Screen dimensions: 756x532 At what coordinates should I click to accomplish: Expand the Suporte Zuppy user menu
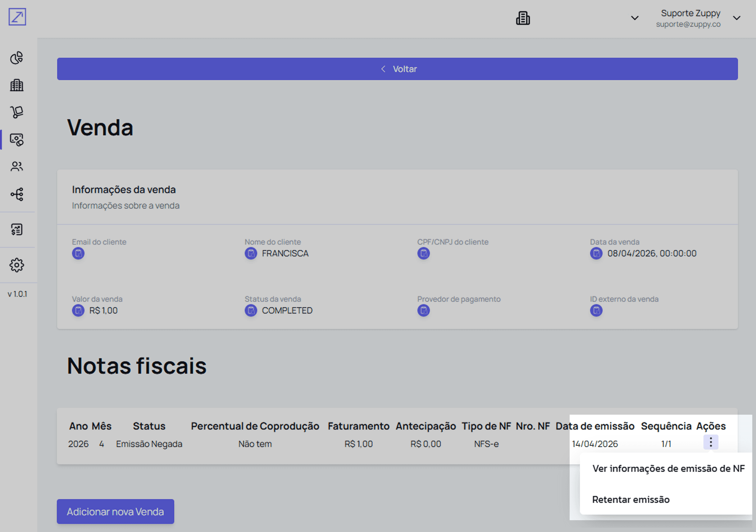coord(736,18)
